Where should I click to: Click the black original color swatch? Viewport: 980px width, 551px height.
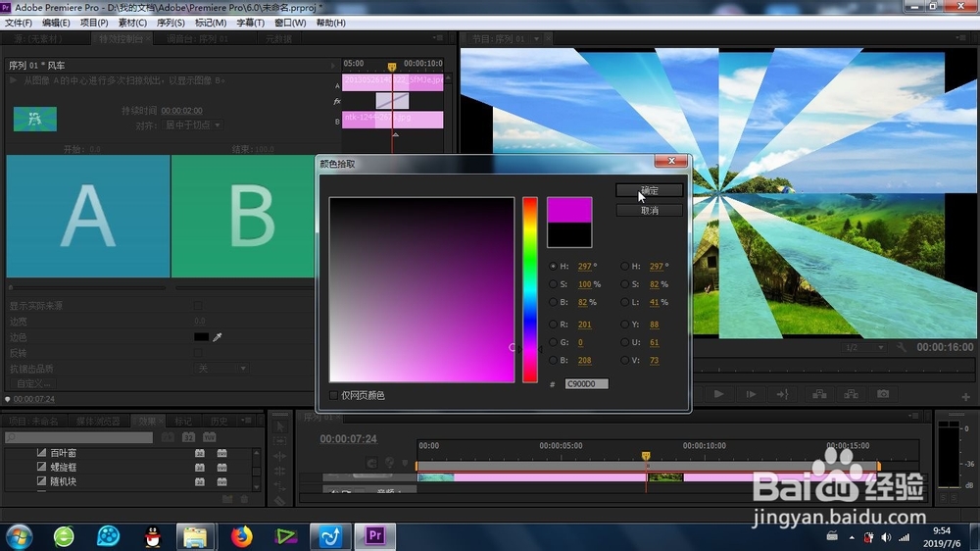(569, 235)
